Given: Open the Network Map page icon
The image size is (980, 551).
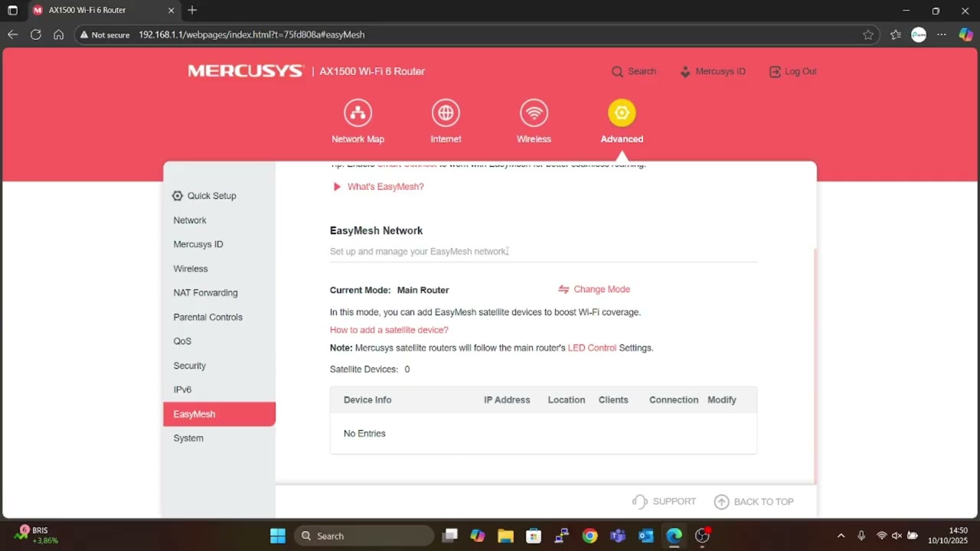Looking at the screenshot, I should [358, 112].
